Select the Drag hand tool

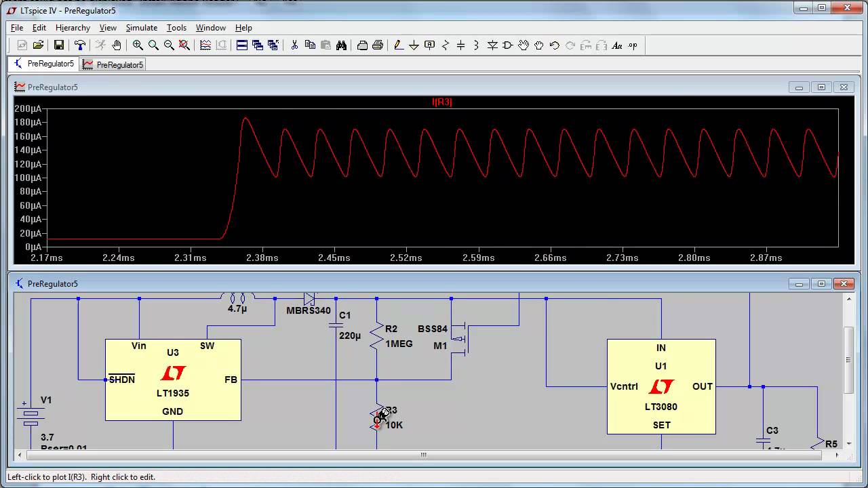click(539, 45)
